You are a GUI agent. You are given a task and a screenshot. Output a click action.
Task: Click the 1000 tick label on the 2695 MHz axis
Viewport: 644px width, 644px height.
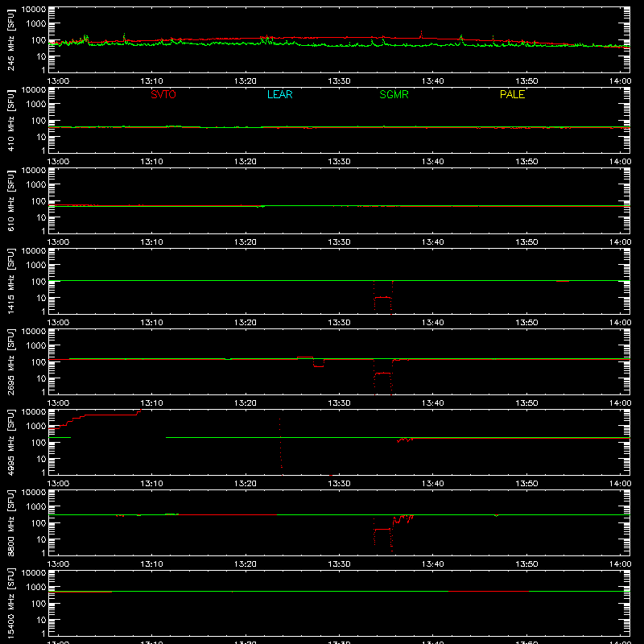click(36, 346)
